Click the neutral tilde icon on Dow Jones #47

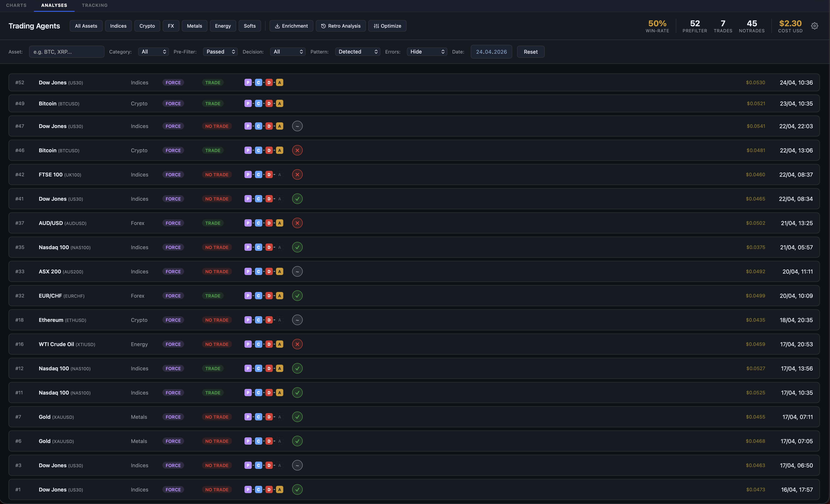click(x=297, y=126)
